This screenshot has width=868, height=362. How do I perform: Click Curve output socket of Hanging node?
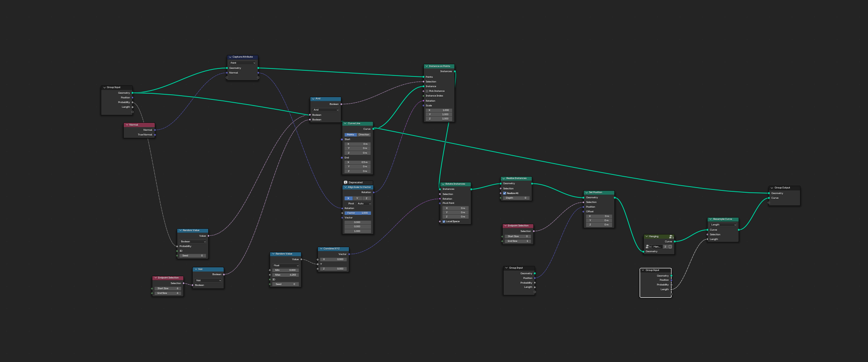coord(675,241)
